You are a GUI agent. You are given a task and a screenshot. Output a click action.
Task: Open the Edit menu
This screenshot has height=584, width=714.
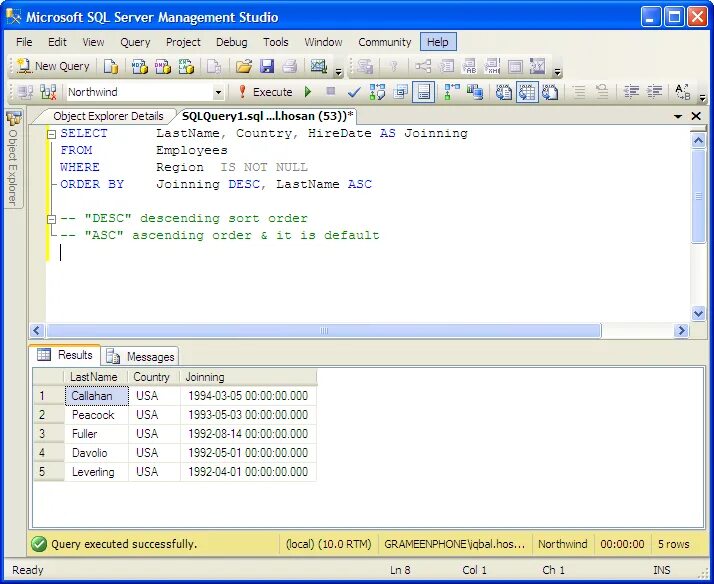pos(57,42)
